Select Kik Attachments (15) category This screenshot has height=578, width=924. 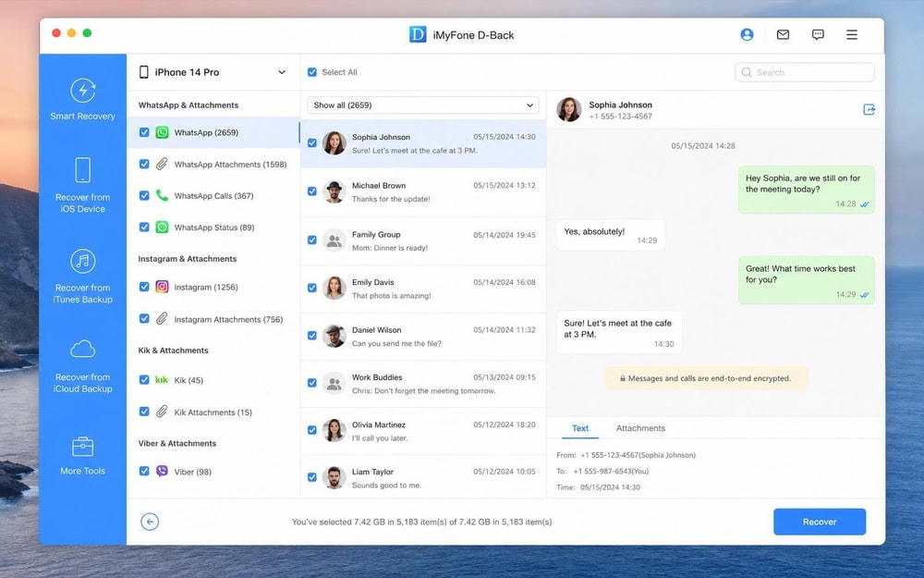[x=213, y=412]
